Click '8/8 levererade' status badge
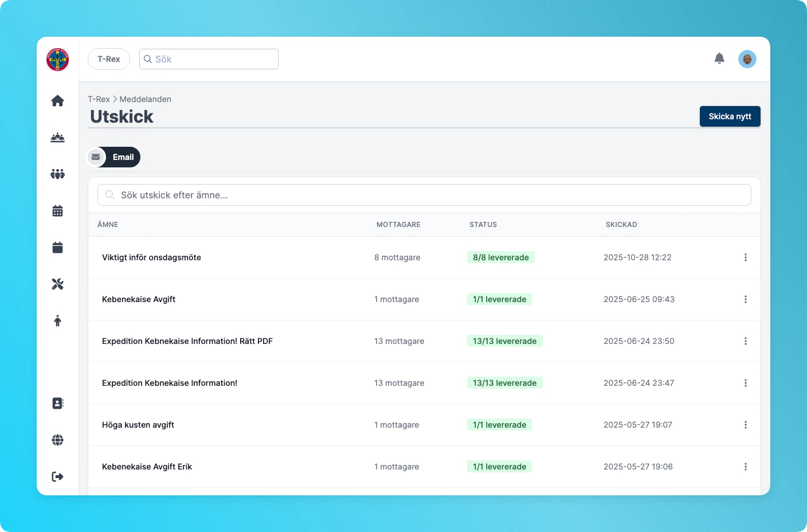This screenshot has width=807, height=532. [501, 257]
